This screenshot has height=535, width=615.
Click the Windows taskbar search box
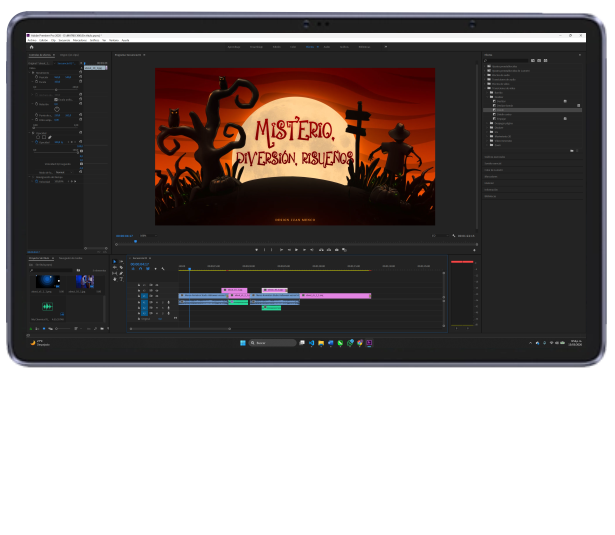click(x=273, y=343)
